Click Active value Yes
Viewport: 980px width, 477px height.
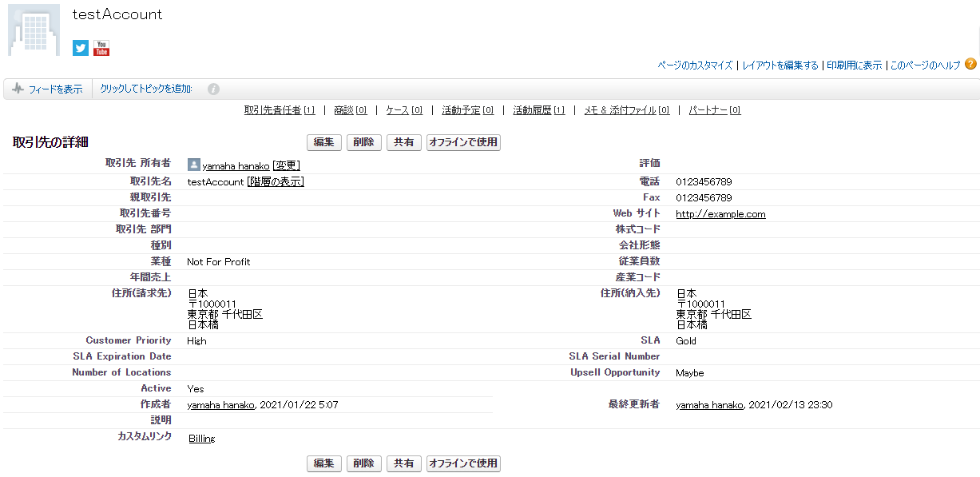[x=196, y=389]
